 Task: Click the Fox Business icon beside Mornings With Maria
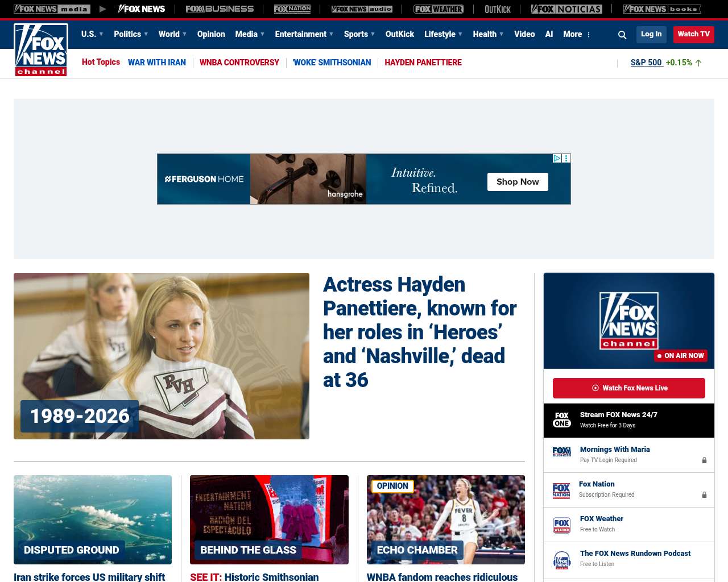562,452
